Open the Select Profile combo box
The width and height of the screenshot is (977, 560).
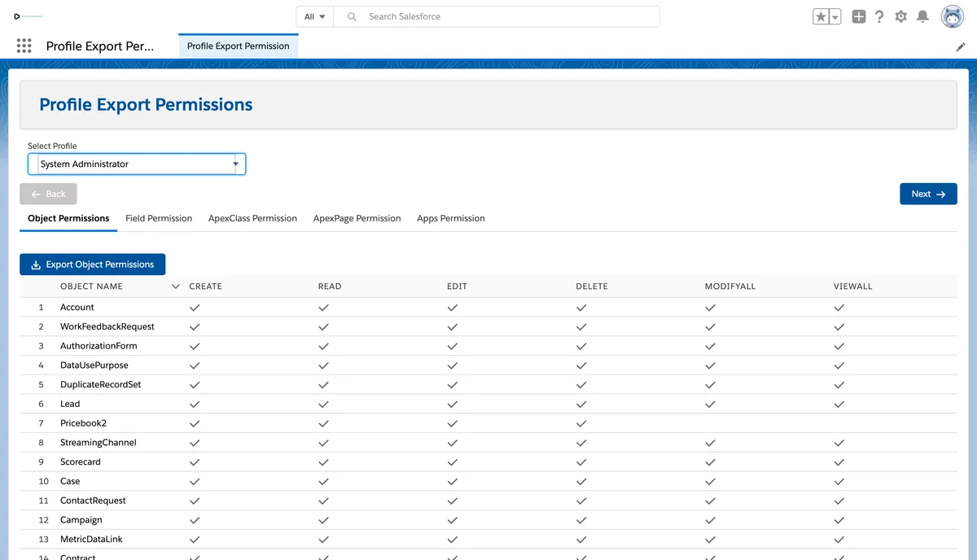point(137,164)
